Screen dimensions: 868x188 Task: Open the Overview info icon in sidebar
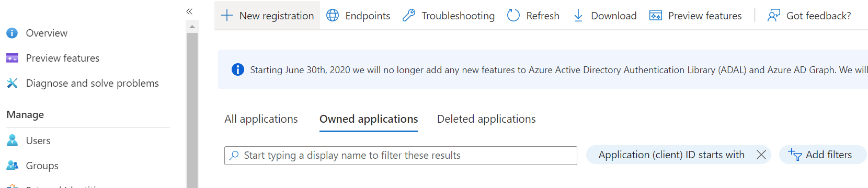(12, 33)
